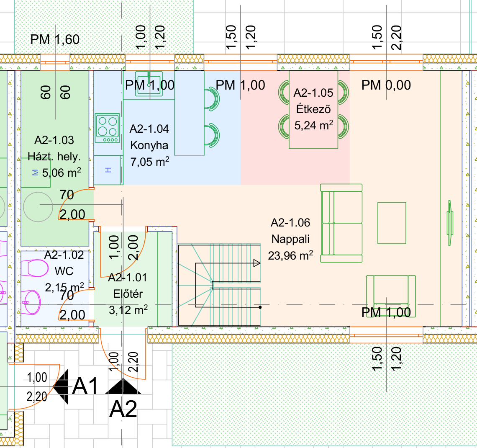The image size is (477, 448).
Task: Click the Konyha room label
Action: coord(149,145)
